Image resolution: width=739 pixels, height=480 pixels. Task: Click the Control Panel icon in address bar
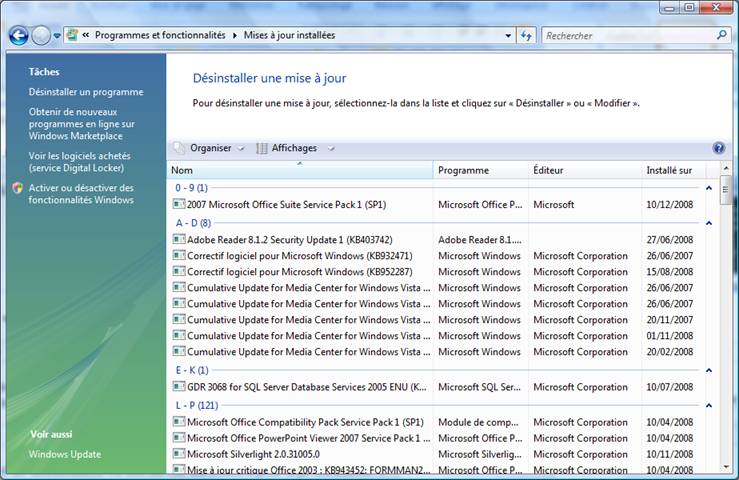coord(72,35)
